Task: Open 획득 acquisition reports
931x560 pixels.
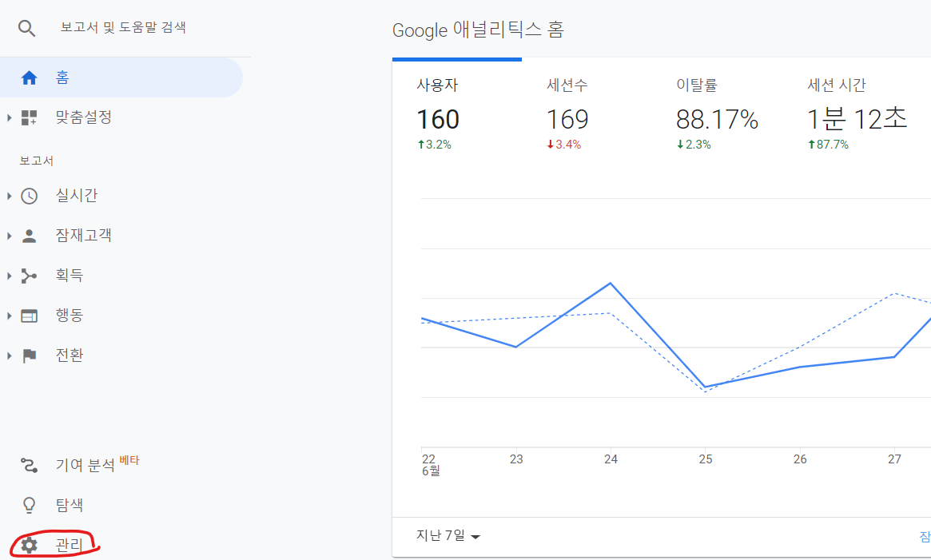Action: click(70, 275)
